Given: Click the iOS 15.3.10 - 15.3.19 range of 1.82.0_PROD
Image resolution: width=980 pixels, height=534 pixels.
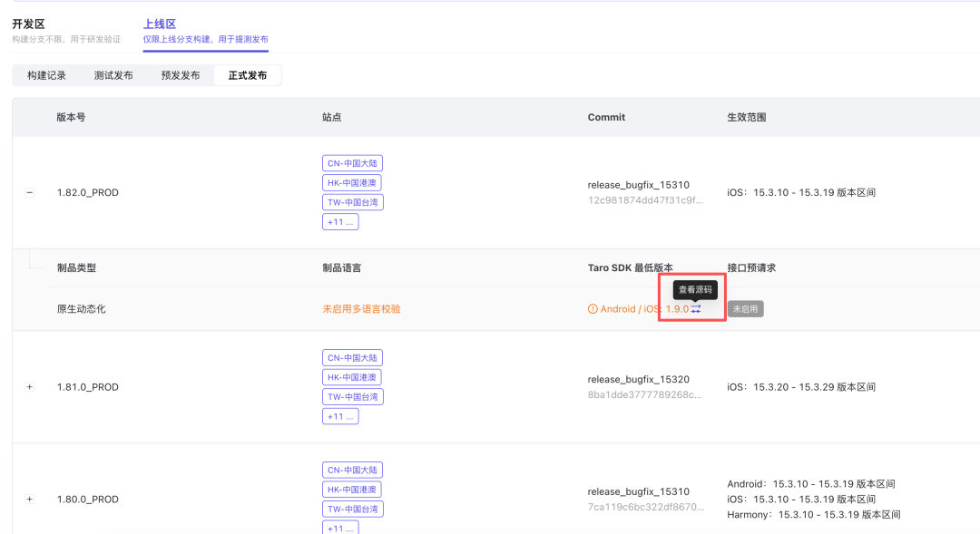Looking at the screenshot, I should [x=801, y=192].
